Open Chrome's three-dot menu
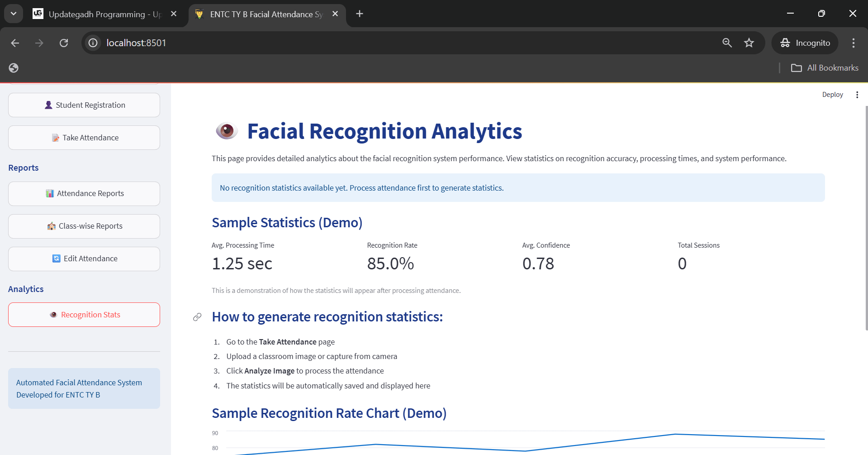This screenshot has height=455, width=868. click(x=853, y=43)
